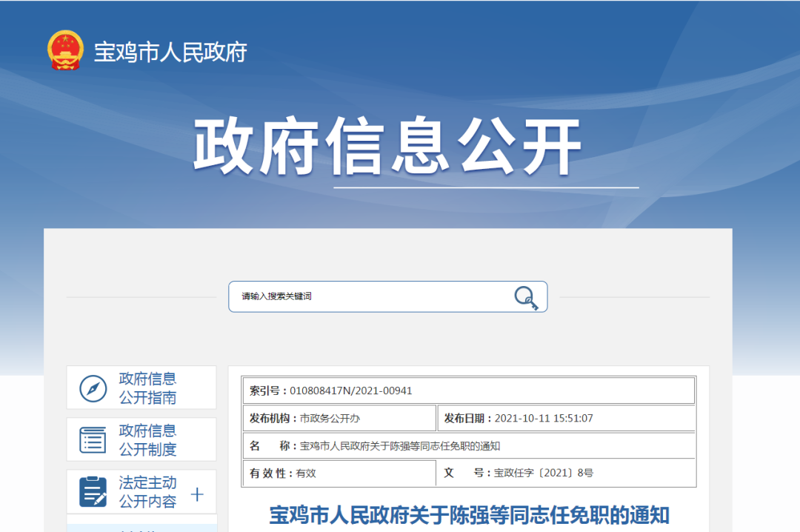Screen dimensions: 800x532
Task: Open the 政府信息公开制度 menu text
Action: [x=147, y=440]
